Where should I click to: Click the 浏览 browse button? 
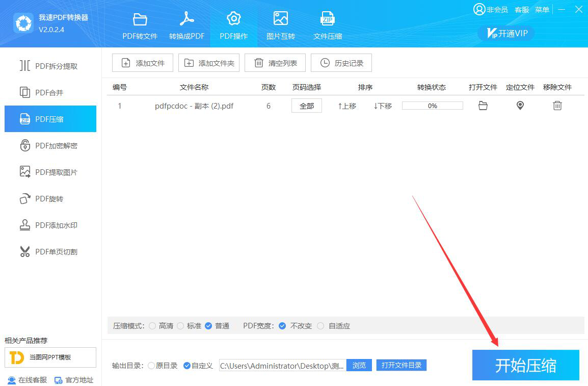coord(359,366)
